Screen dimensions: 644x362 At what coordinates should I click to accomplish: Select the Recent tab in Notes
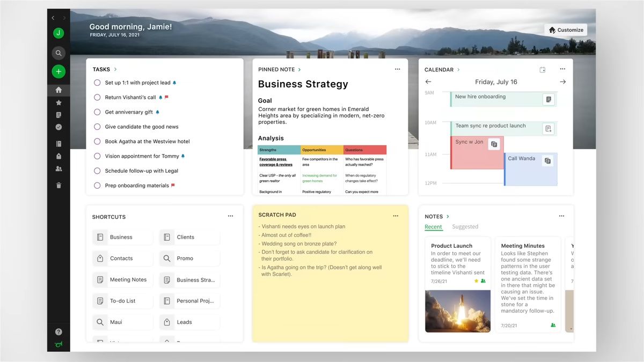[433, 227]
